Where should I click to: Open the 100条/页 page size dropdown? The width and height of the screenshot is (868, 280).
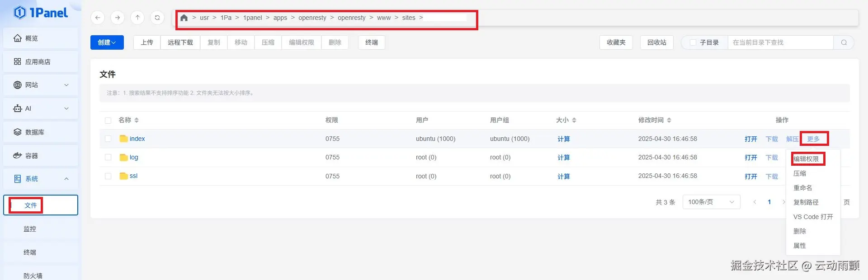point(711,202)
